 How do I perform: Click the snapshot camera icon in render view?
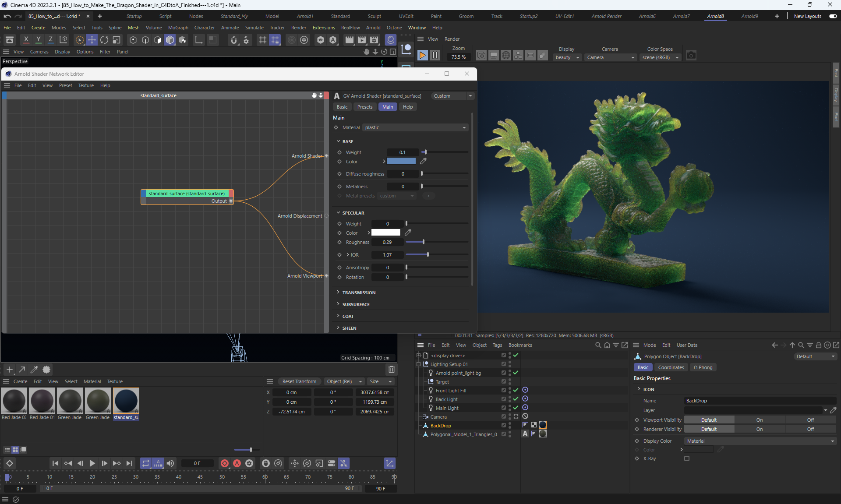coord(691,55)
